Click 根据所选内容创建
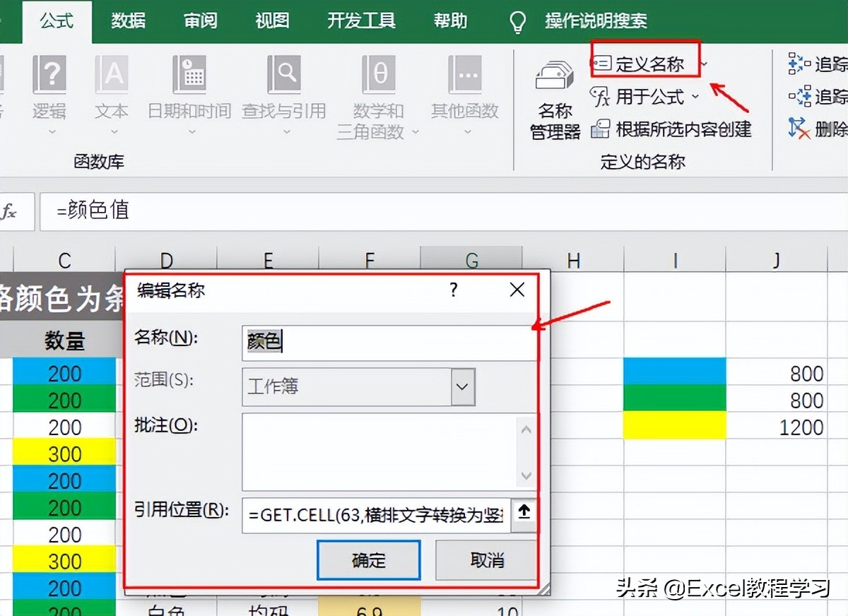The height and width of the screenshot is (616, 848). pos(671,129)
